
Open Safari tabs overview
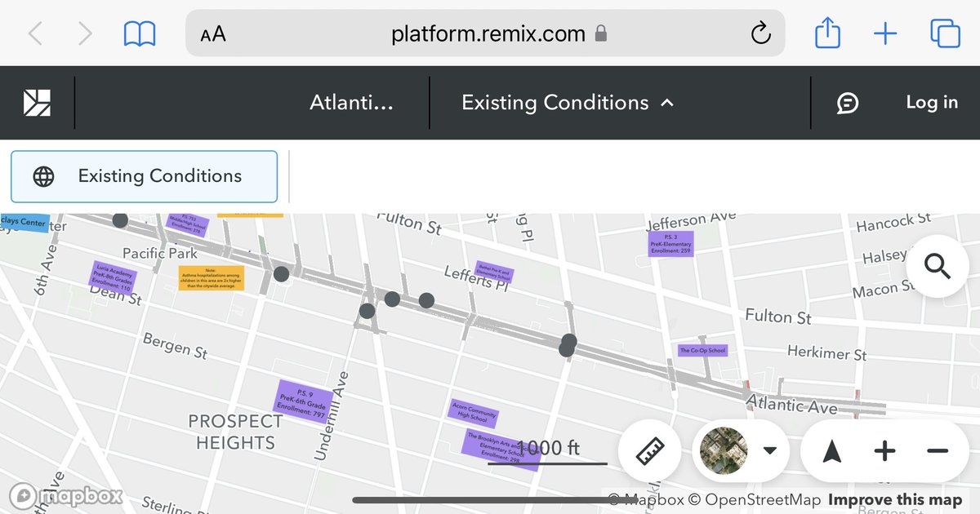tap(944, 33)
